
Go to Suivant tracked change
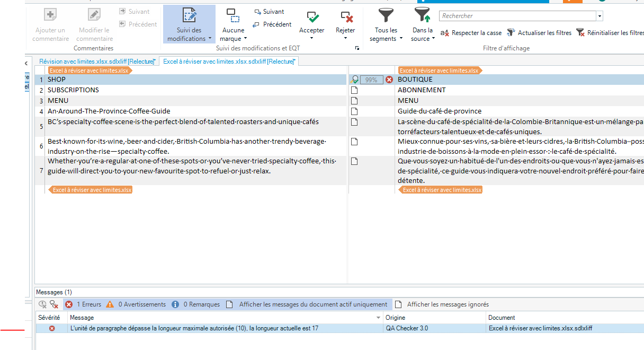[x=269, y=12]
